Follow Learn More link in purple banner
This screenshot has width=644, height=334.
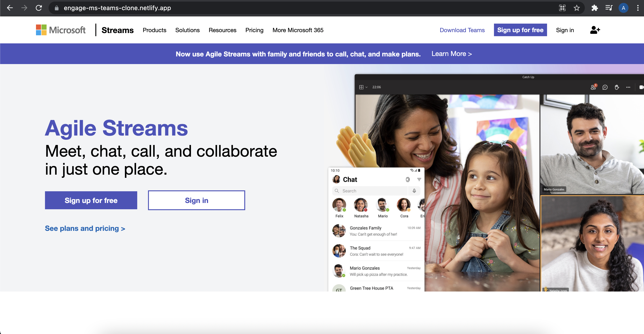point(451,54)
